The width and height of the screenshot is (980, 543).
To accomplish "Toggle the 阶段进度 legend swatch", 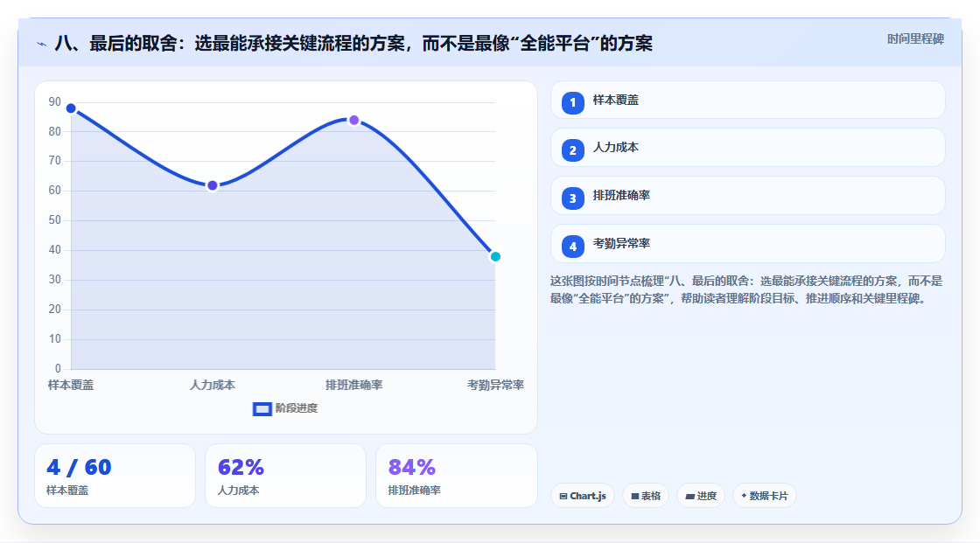I will click(x=262, y=409).
